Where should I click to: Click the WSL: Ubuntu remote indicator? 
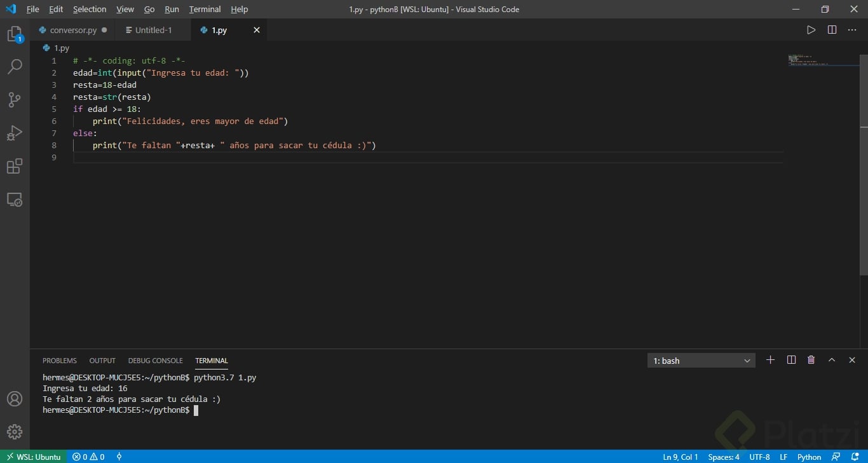34,457
